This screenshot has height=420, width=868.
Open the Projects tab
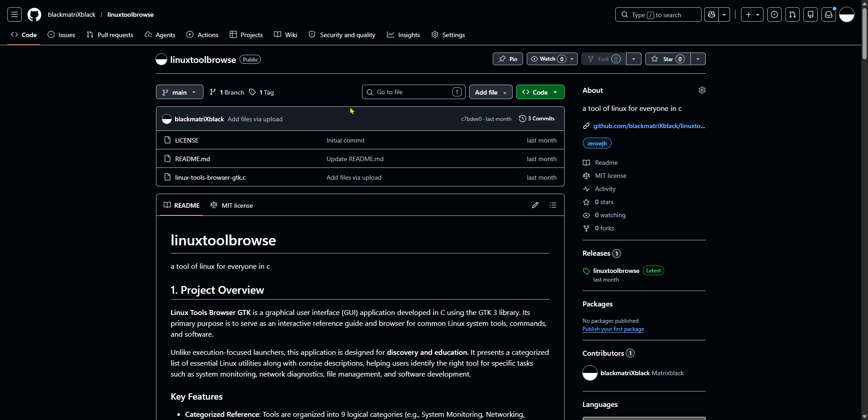pyautogui.click(x=246, y=35)
